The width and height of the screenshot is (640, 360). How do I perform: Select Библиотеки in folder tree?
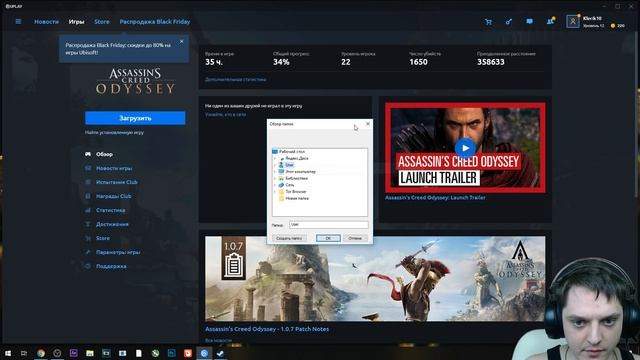pyautogui.click(x=296, y=178)
